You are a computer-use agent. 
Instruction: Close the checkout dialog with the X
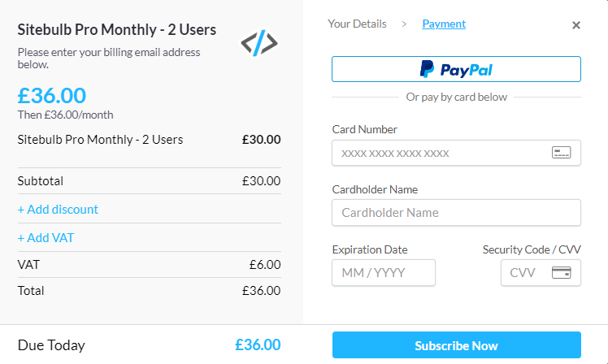click(x=575, y=25)
